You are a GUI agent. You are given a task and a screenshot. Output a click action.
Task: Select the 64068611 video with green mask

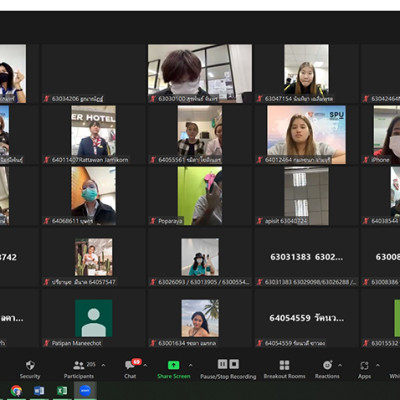coord(94,196)
